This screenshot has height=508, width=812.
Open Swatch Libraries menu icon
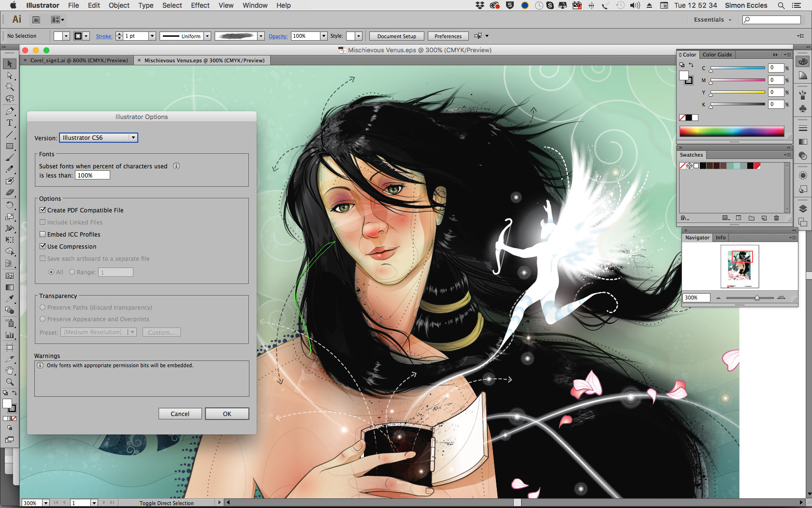coord(685,218)
